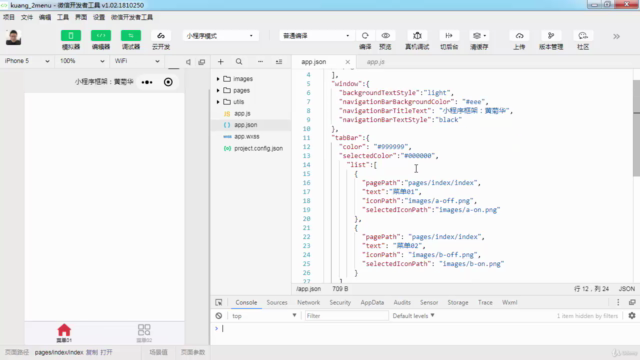This screenshot has height=360, width=640.
Task: Open the mini program mode dropdown
Action: point(220,36)
